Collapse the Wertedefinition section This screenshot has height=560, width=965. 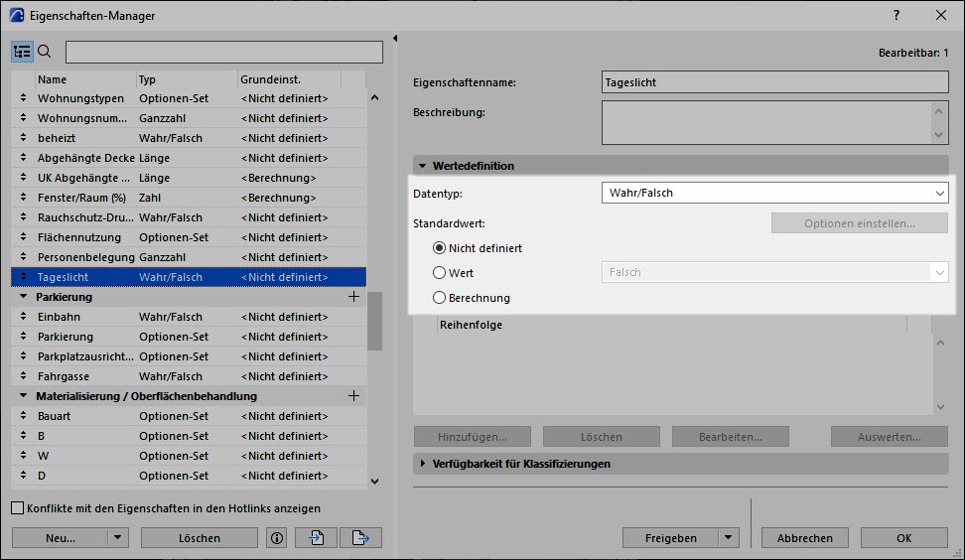pyautogui.click(x=422, y=166)
